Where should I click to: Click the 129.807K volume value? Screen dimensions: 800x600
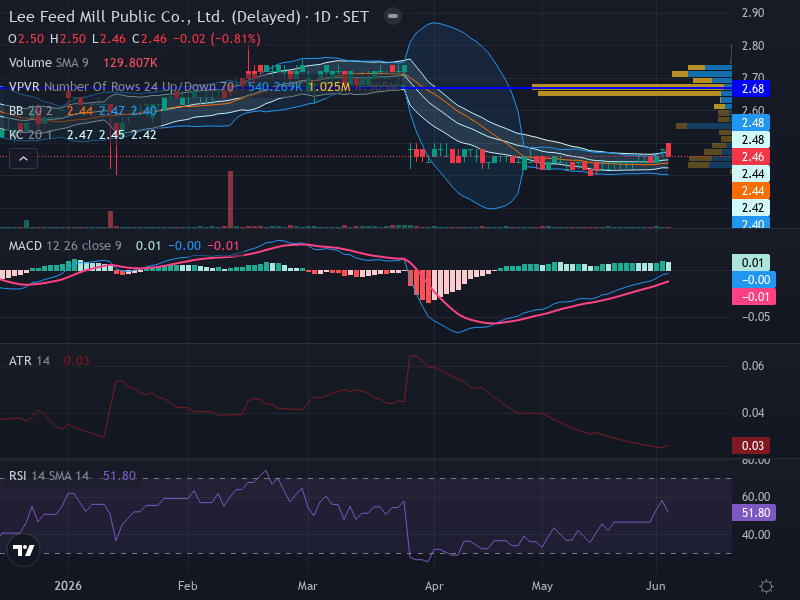coord(130,63)
